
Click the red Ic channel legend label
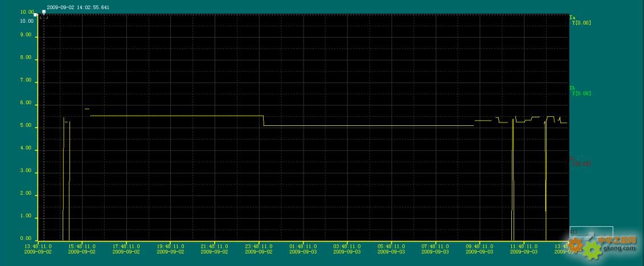572,159
